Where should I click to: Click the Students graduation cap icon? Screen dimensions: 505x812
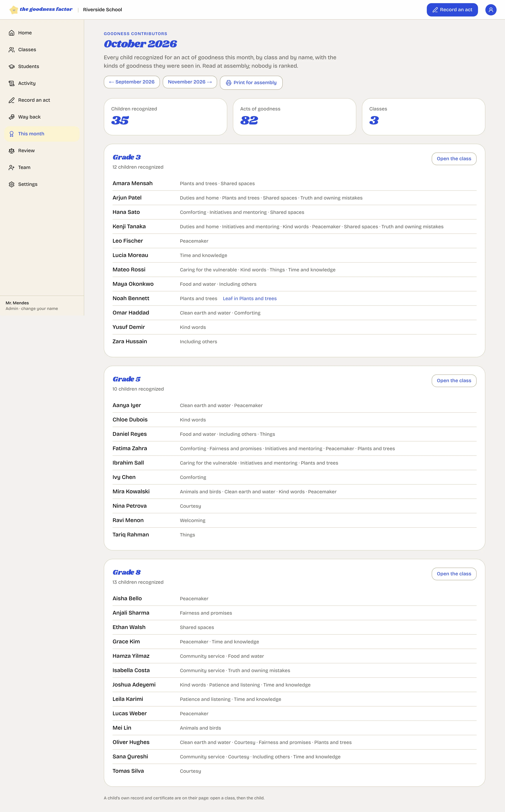[x=12, y=66]
